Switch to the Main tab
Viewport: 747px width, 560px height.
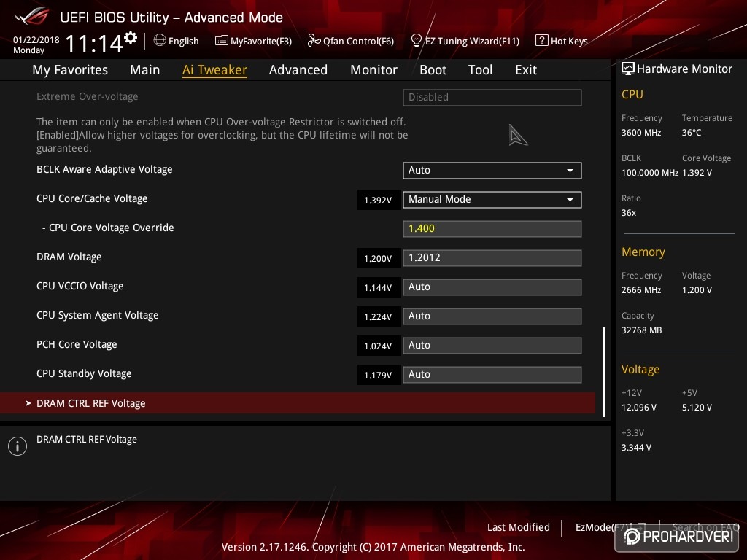pos(145,70)
